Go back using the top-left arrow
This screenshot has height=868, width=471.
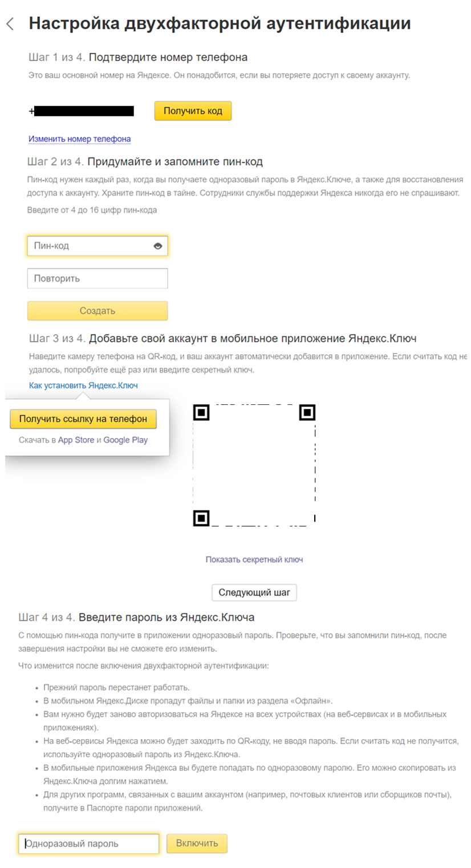tap(10, 24)
